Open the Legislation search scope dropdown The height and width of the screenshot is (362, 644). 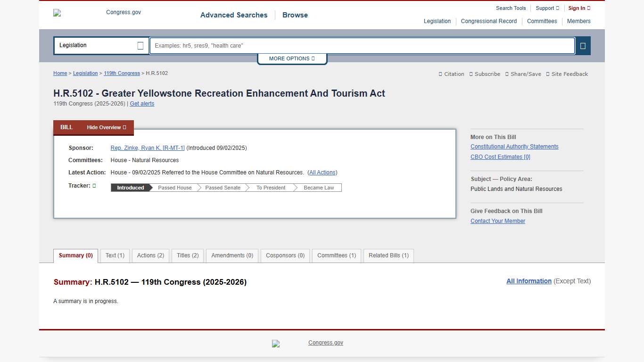[x=101, y=45]
